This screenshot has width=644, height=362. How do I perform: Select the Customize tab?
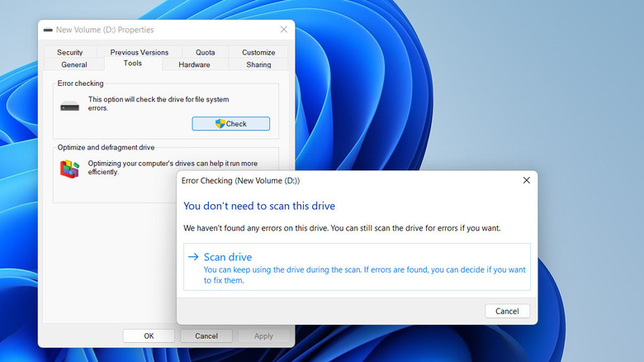tap(258, 52)
